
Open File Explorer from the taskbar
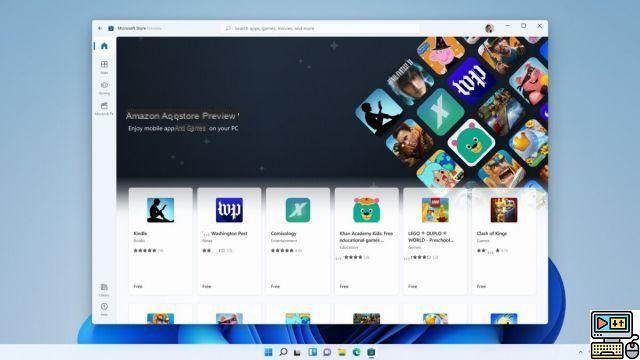coord(342,352)
